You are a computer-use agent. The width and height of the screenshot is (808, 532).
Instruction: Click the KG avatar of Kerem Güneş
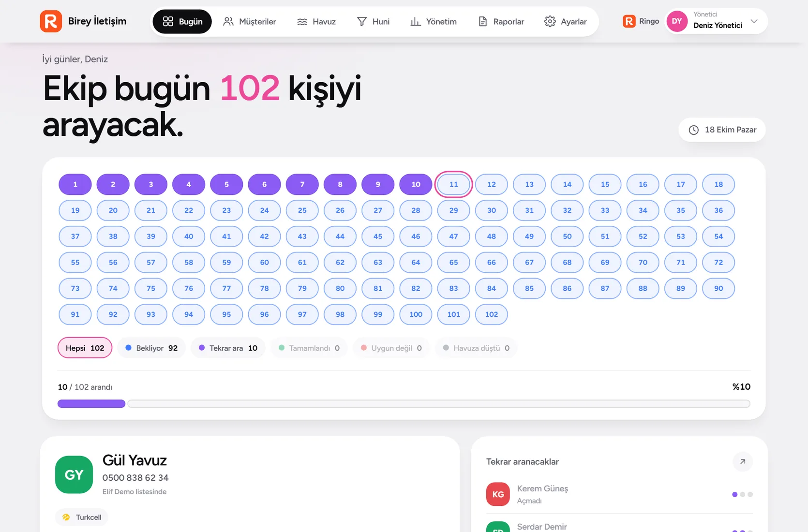click(498, 494)
